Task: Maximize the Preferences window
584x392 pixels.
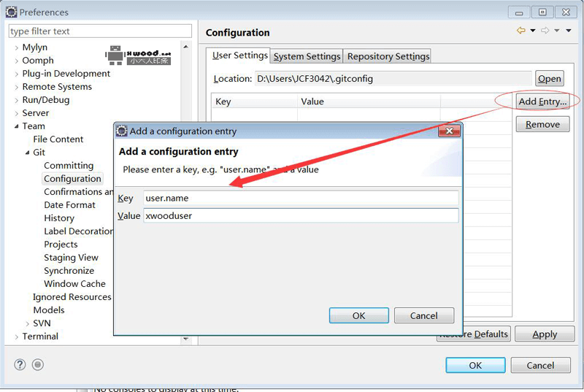Action: point(542,12)
